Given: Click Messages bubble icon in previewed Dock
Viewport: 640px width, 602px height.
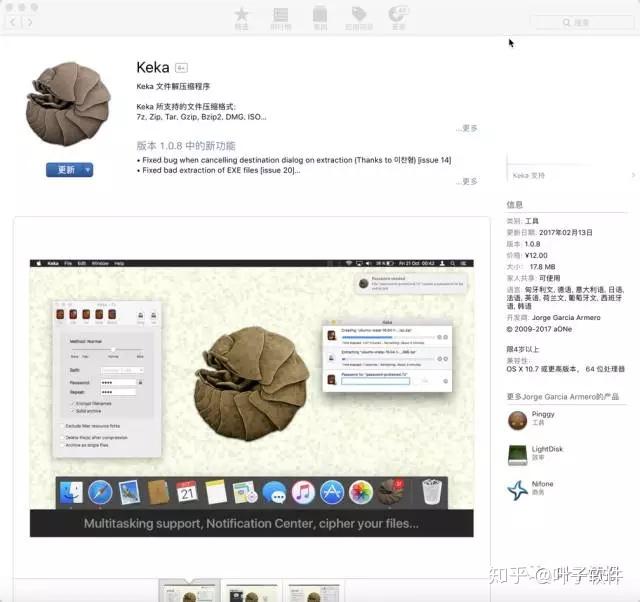Looking at the screenshot, I should (274, 492).
